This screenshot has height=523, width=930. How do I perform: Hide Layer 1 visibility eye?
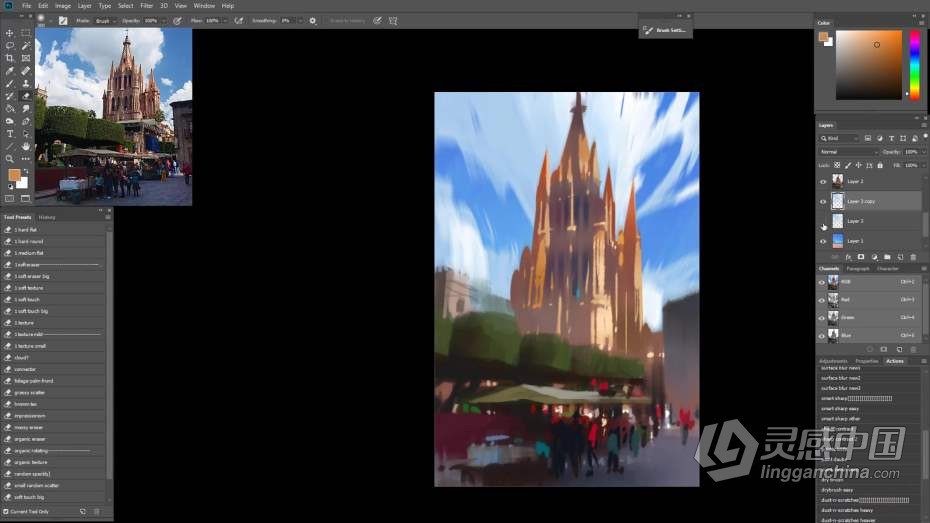pos(823,241)
